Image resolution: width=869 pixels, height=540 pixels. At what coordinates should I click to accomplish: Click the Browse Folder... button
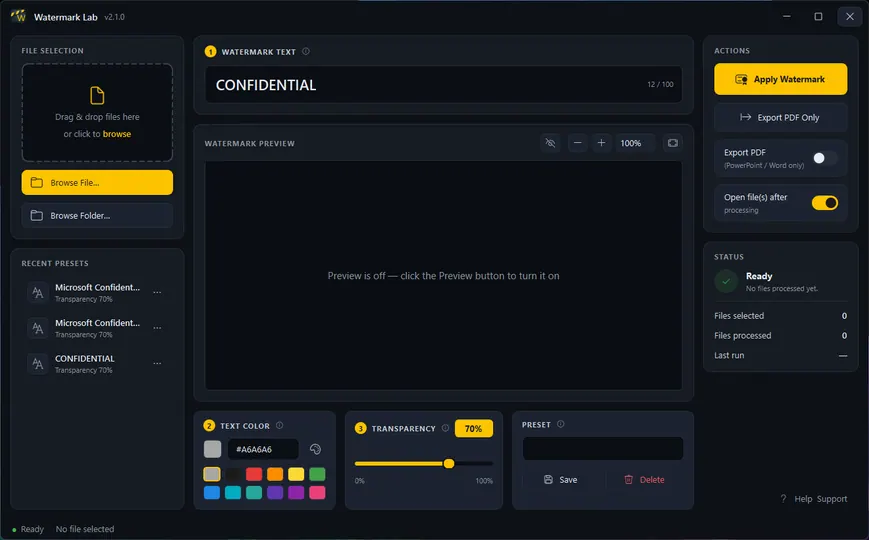click(97, 216)
